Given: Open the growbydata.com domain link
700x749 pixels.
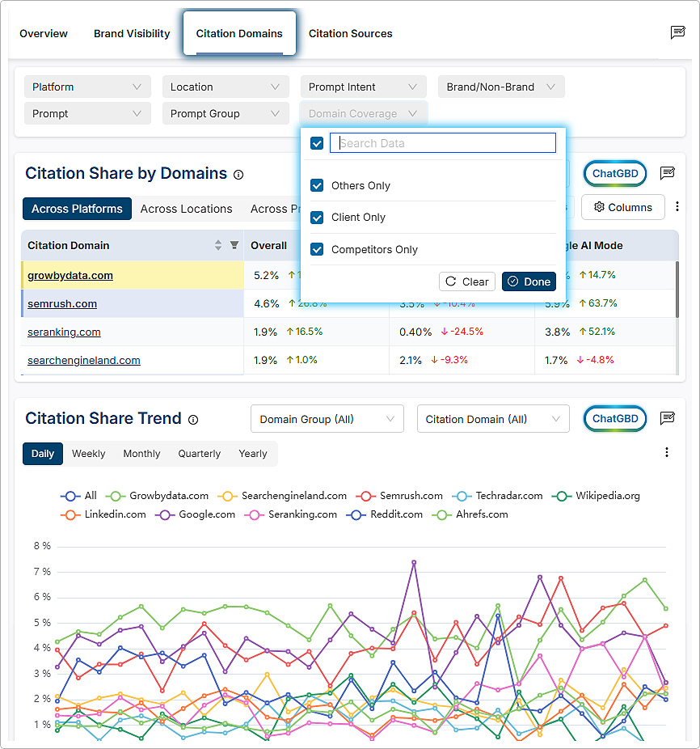Looking at the screenshot, I should [70, 276].
